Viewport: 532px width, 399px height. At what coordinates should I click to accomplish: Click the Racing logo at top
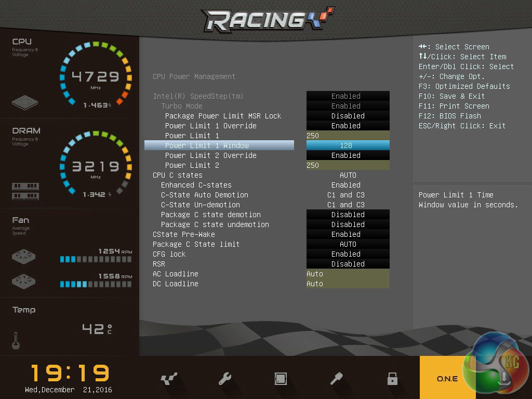point(269,19)
